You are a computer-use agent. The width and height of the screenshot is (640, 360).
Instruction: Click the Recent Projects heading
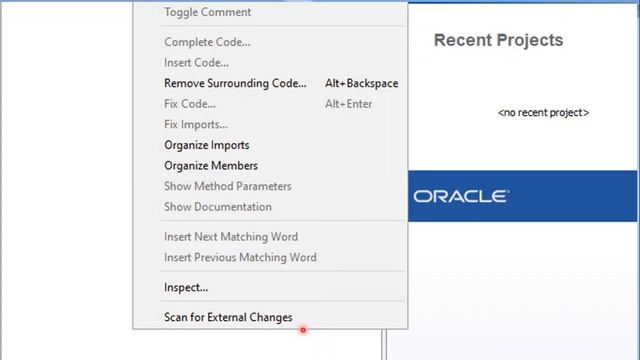tap(498, 40)
